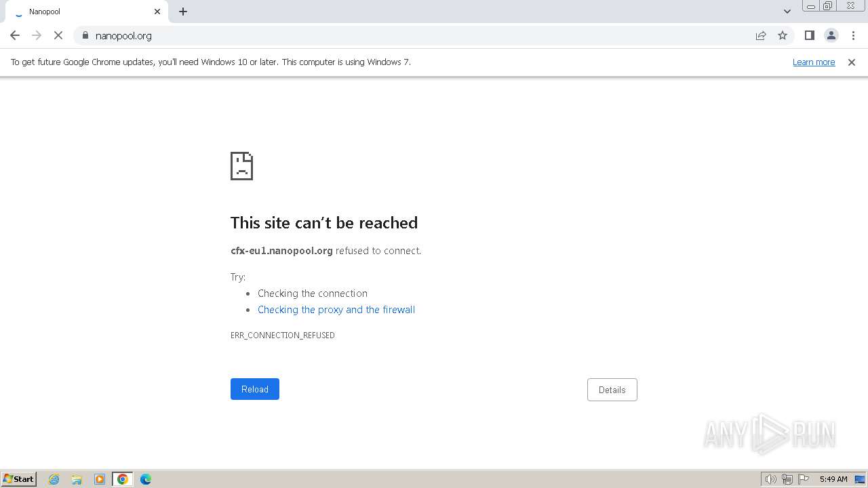This screenshot has height=488, width=868.
Task: Open the Learn more link
Action: [814, 62]
